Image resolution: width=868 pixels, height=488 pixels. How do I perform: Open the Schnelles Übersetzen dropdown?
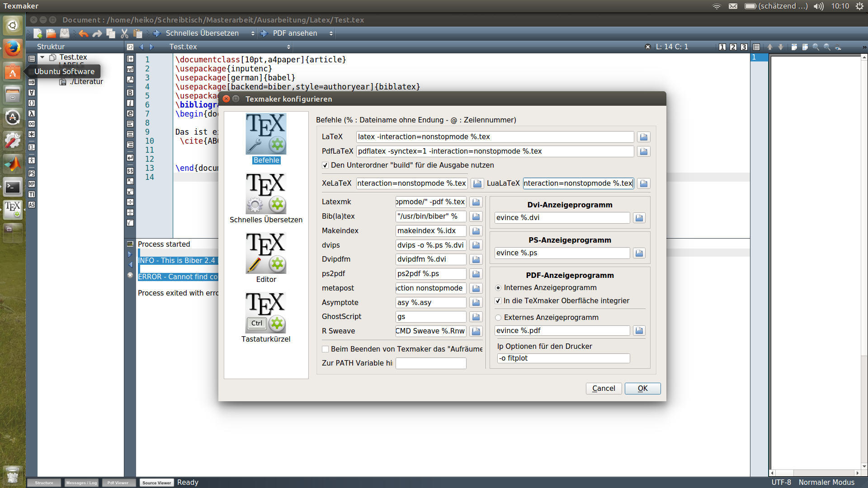click(x=253, y=33)
